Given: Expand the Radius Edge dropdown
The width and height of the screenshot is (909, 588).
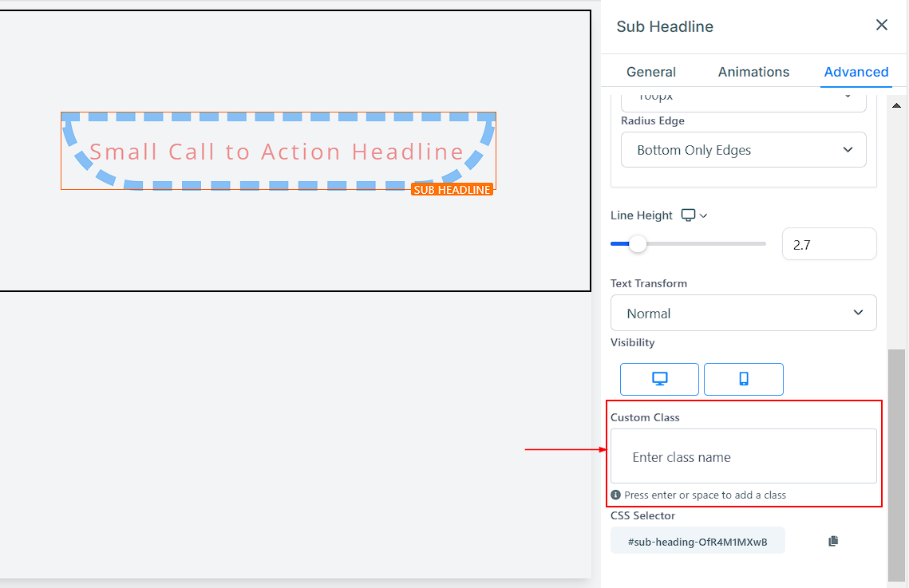Looking at the screenshot, I should pyautogui.click(x=743, y=150).
